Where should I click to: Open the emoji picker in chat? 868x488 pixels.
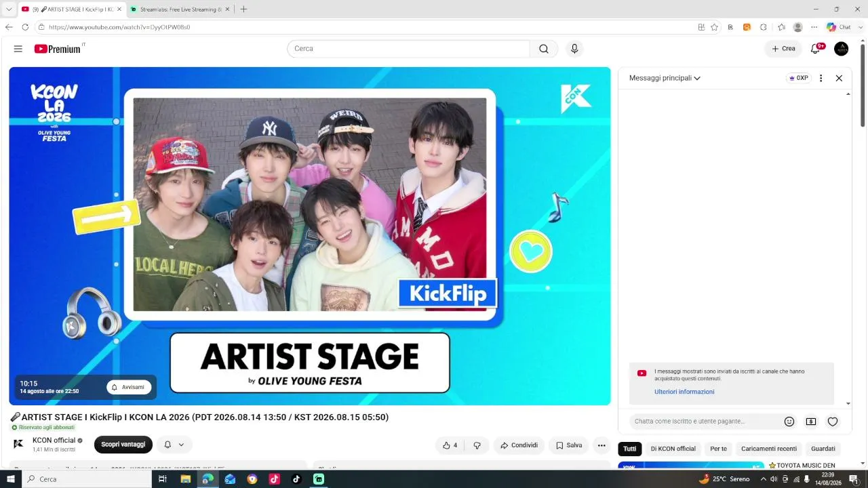tap(789, 422)
